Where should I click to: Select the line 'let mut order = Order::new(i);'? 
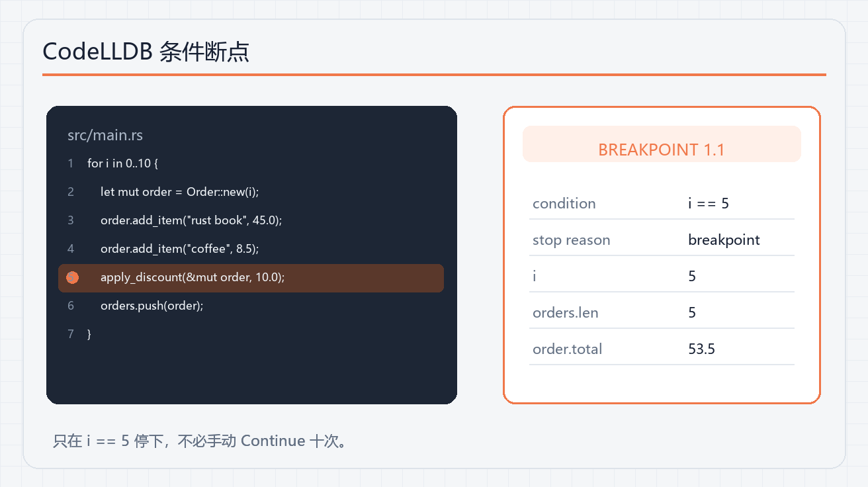(179, 192)
